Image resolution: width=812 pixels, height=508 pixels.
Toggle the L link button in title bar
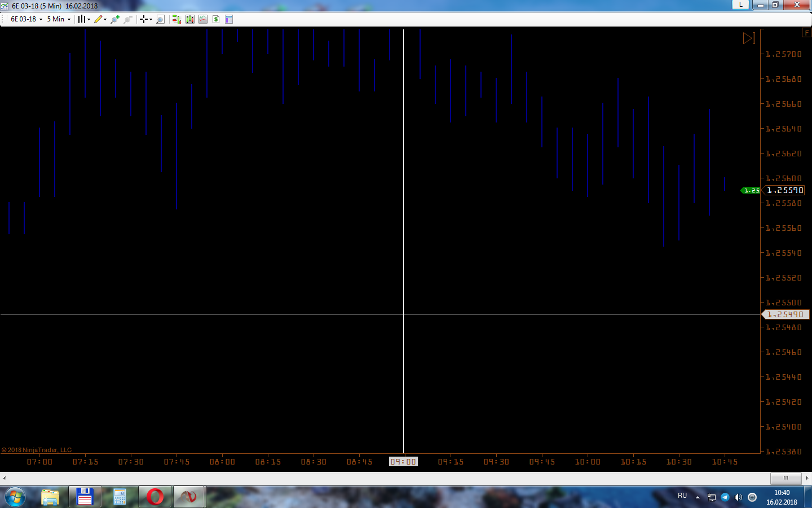[741, 5]
